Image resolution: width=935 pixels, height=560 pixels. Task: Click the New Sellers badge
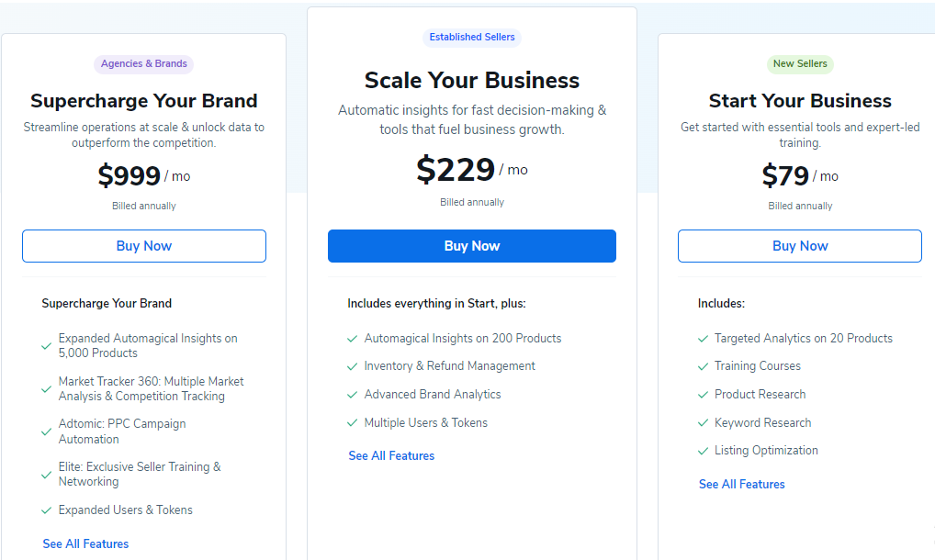pyautogui.click(x=800, y=64)
